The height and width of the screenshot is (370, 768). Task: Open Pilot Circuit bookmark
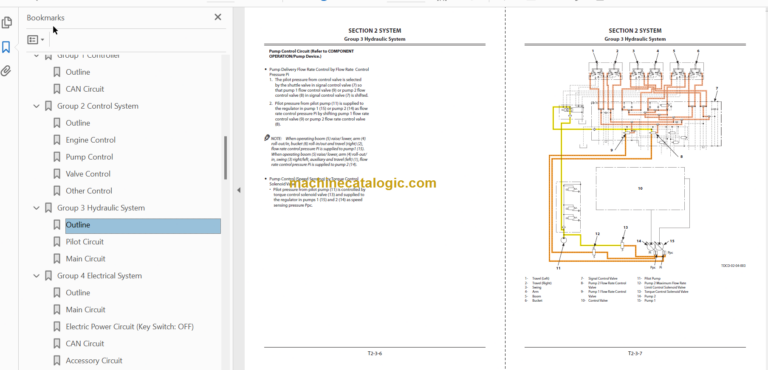coord(85,242)
